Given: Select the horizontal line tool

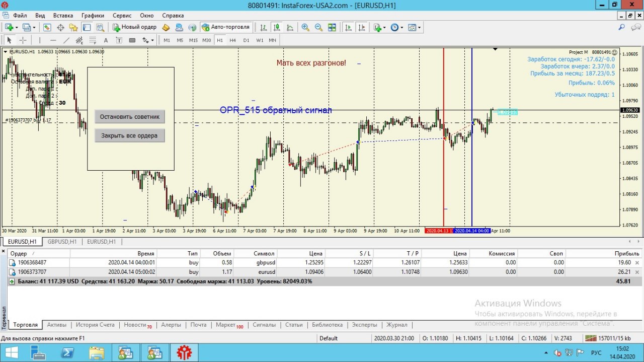Looking at the screenshot, I should (53, 40).
